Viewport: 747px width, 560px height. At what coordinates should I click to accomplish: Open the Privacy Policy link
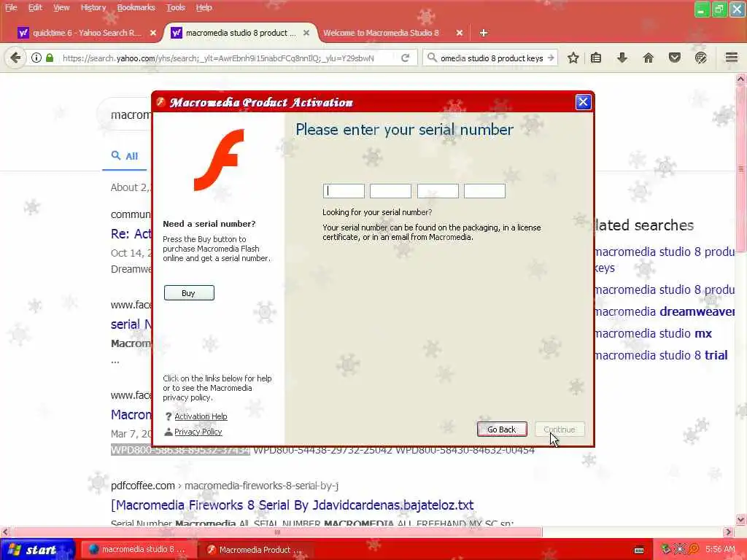198,432
